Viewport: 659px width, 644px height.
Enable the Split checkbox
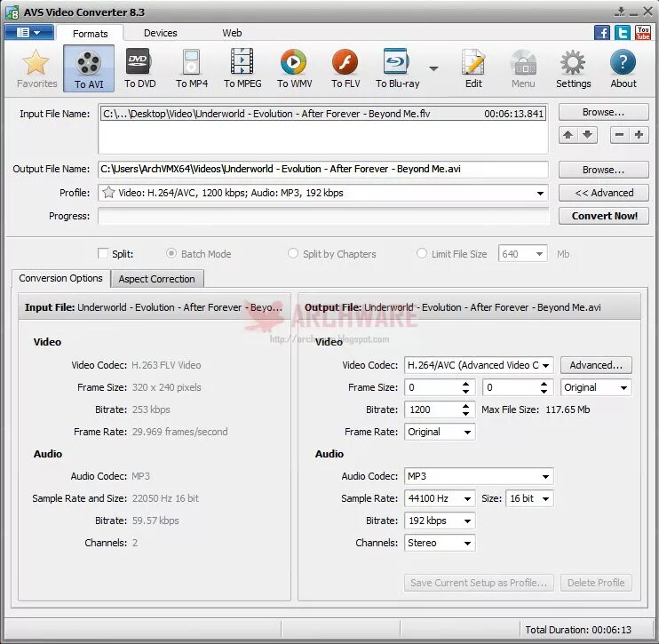pos(103,253)
